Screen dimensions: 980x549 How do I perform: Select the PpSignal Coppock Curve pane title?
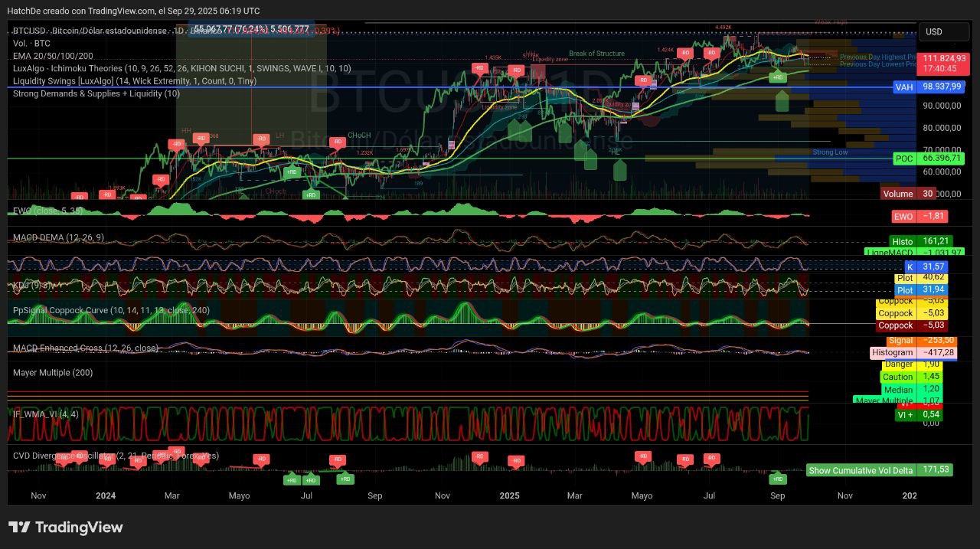[111, 311]
